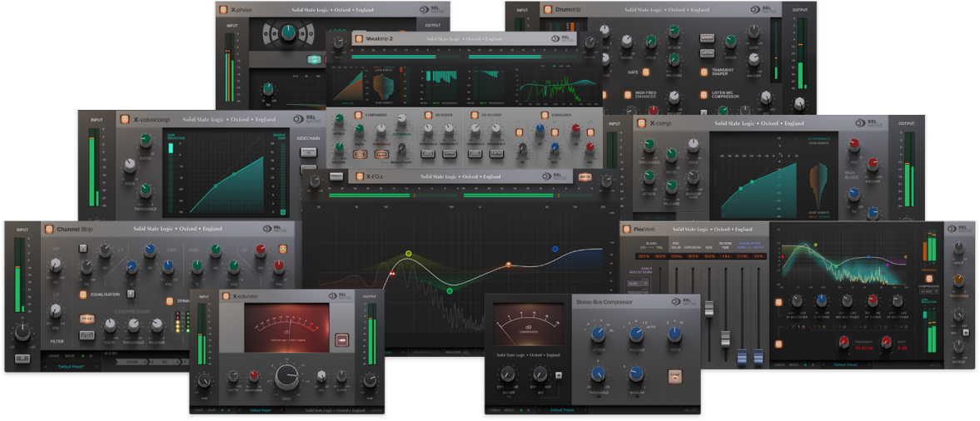Toggle the Drumstrip TRANSIENT SHAPER section

pos(704,72)
